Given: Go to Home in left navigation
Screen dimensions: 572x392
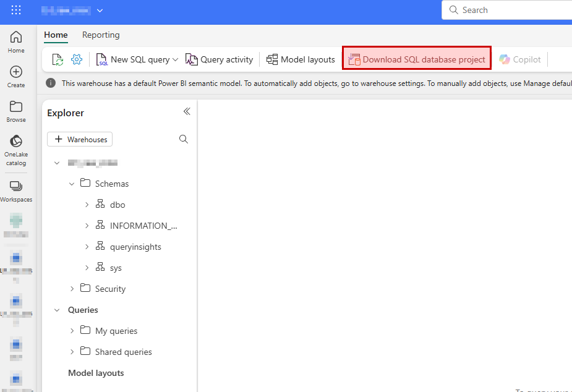Looking at the screenshot, I should pyautogui.click(x=16, y=42).
